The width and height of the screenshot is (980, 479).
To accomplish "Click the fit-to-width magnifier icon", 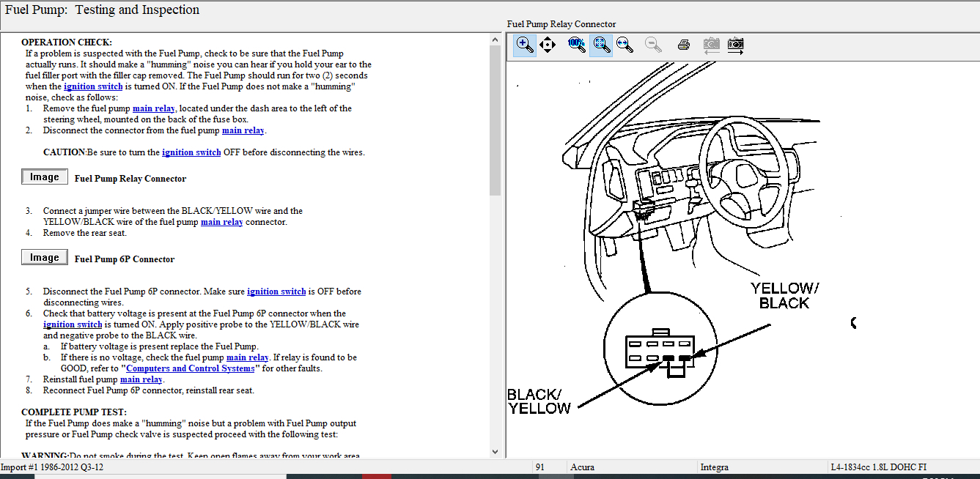I will click(x=625, y=45).
